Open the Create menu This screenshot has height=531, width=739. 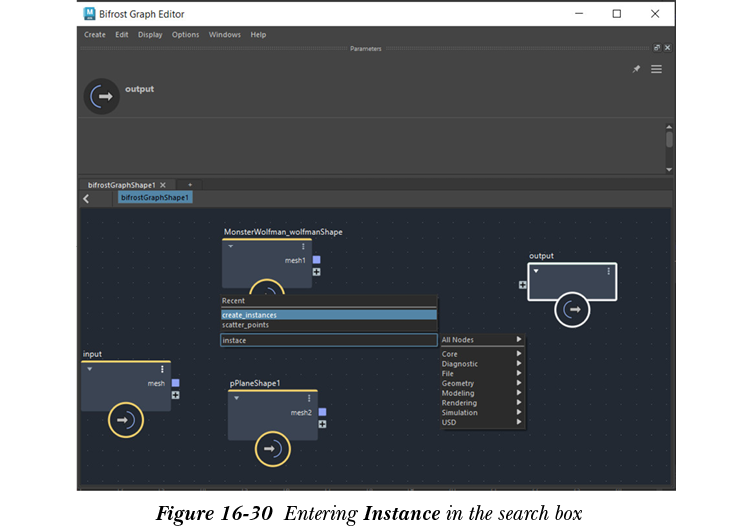tap(94, 35)
